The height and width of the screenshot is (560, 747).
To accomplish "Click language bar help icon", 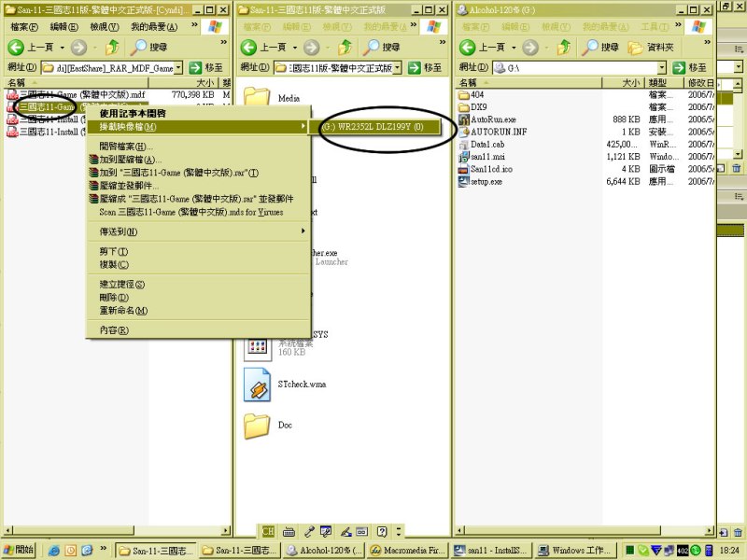I will tap(382, 531).
